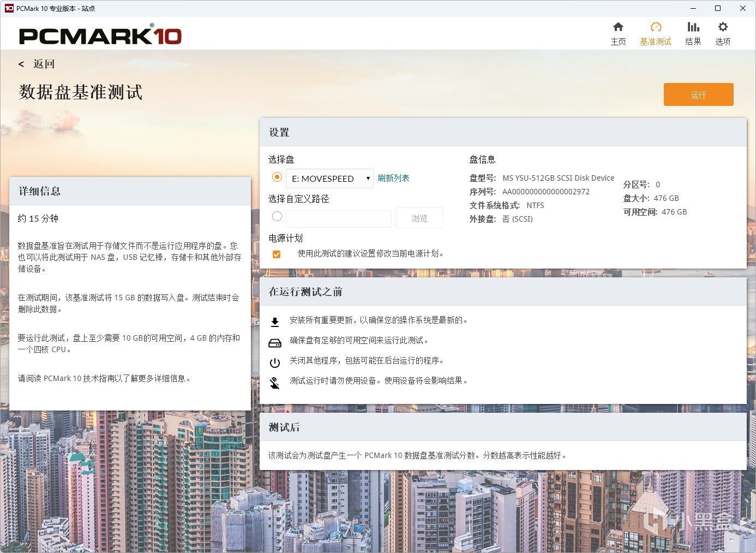
Task: Click the Home (主页) house icon
Action: coord(618,27)
